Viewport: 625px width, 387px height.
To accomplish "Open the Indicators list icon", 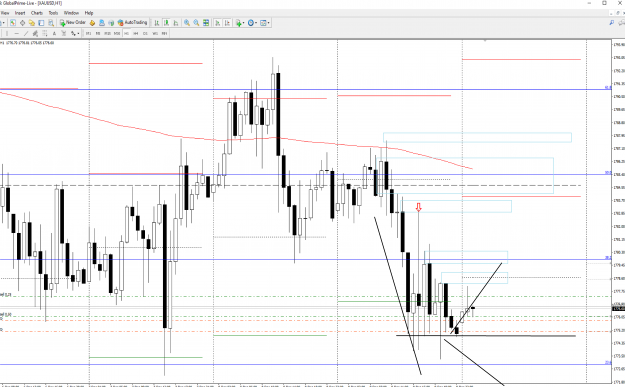I will (x=238, y=23).
